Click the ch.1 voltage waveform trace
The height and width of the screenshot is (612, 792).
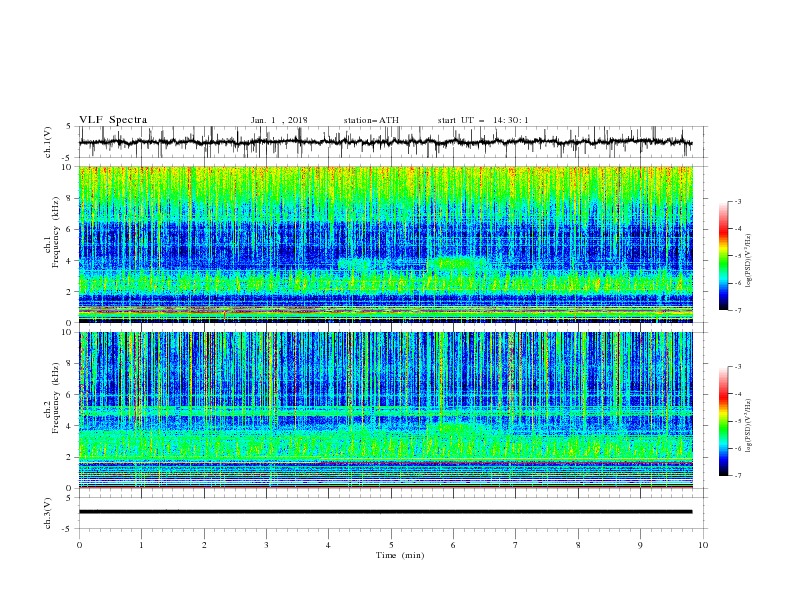(x=386, y=142)
